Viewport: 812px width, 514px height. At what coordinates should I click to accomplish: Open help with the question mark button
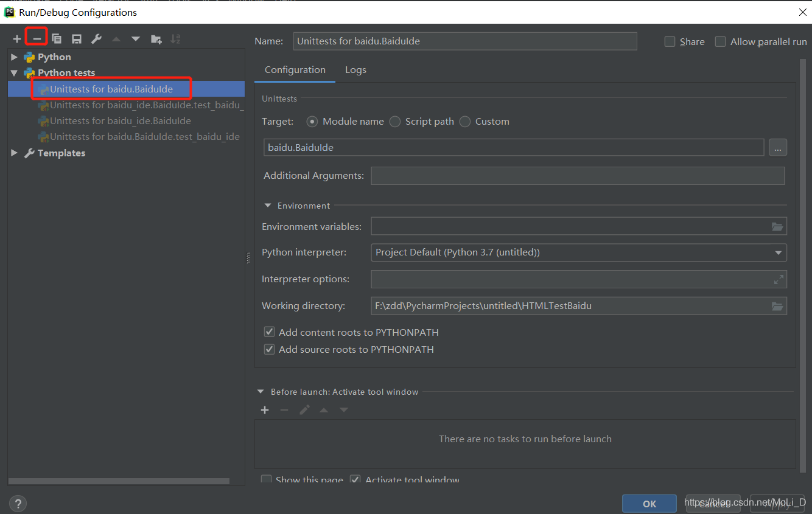pyautogui.click(x=18, y=504)
